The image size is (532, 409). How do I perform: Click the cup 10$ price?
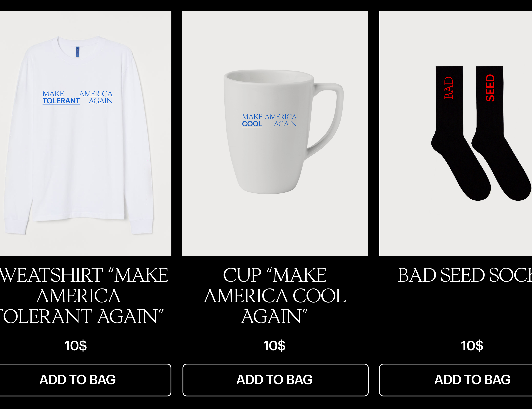pyautogui.click(x=274, y=346)
